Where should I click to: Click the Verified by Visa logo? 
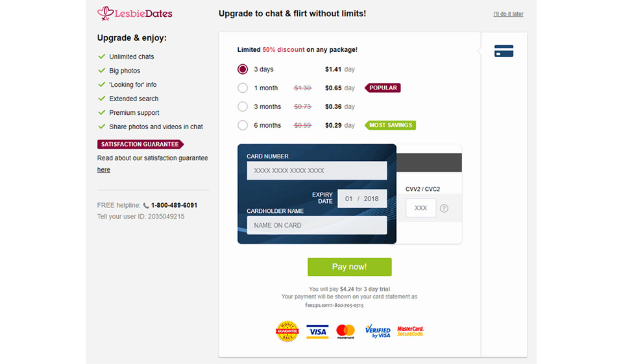[378, 332]
